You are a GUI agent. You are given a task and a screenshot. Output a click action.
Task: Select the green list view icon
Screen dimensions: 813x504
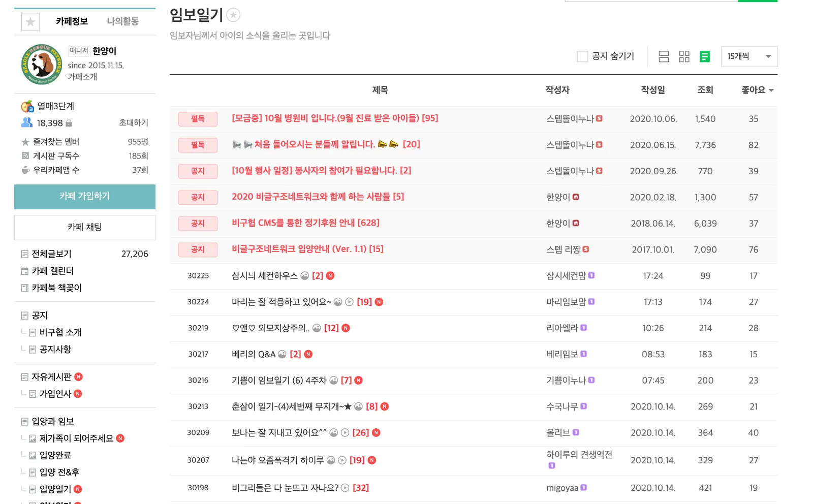705,56
